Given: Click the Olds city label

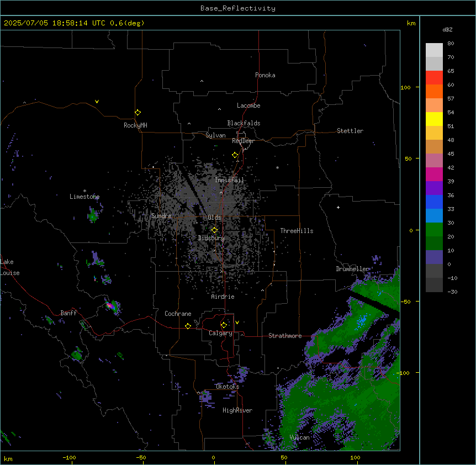Looking at the screenshot, I should click(214, 218).
